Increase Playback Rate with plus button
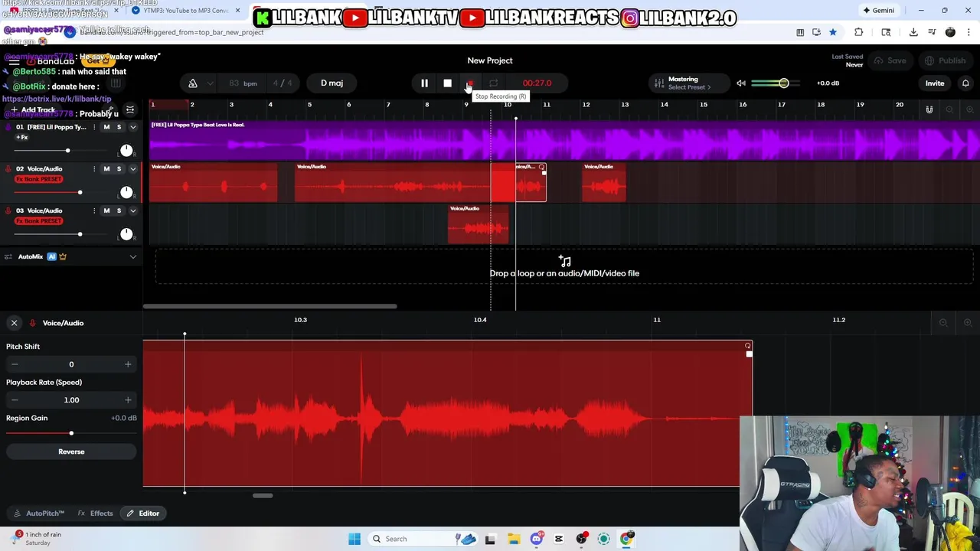 pos(128,400)
